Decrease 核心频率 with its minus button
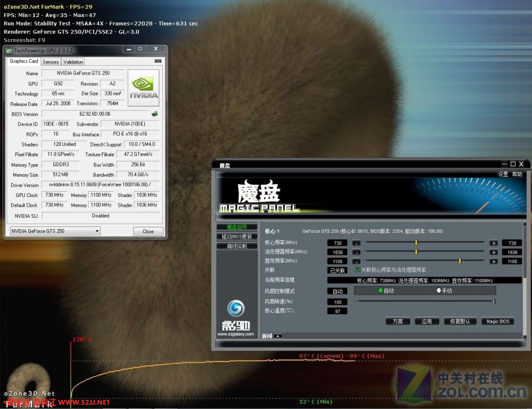The width and height of the screenshot is (532, 409). click(356, 243)
